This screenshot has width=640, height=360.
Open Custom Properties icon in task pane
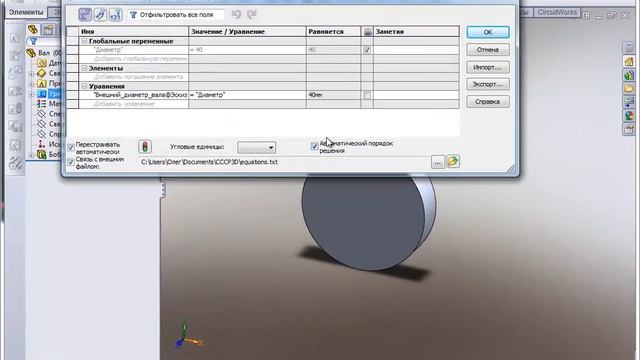point(629,129)
